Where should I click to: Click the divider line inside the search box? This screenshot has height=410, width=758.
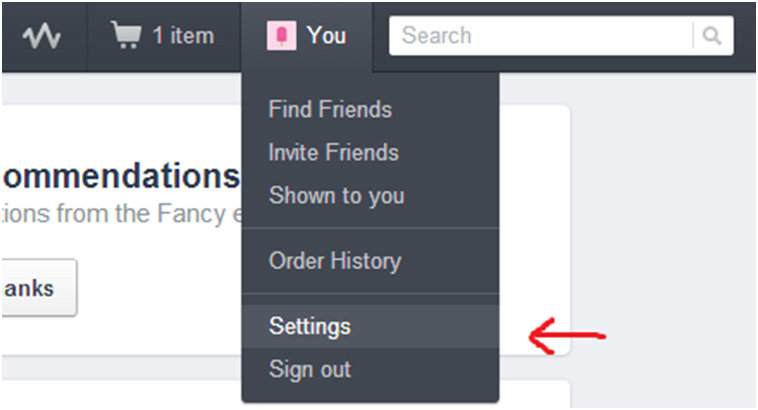693,36
